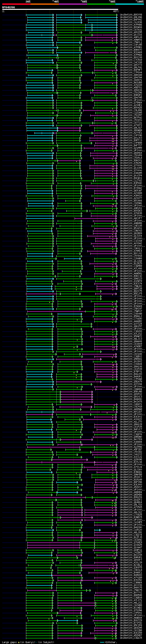Screen dimensions: 146x644
Task: Click the purple ~60% identity legend segment
Action: pyautogui.click(x=73, y=4)
